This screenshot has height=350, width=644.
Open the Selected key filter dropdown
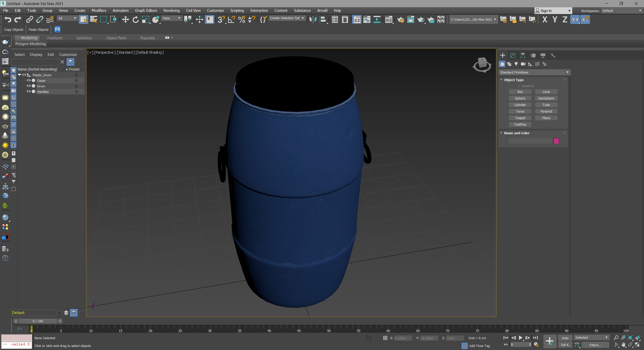591,338
